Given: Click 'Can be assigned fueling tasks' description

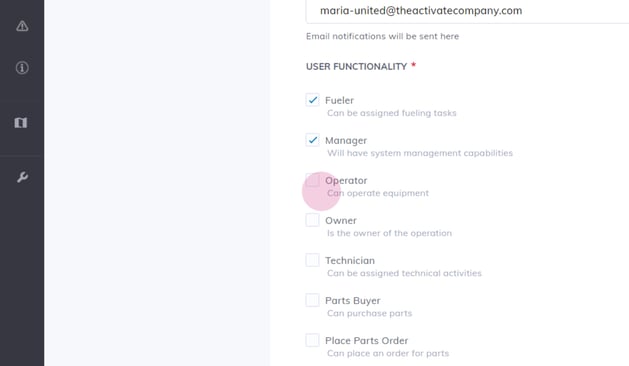Looking at the screenshot, I should pyautogui.click(x=392, y=113).
